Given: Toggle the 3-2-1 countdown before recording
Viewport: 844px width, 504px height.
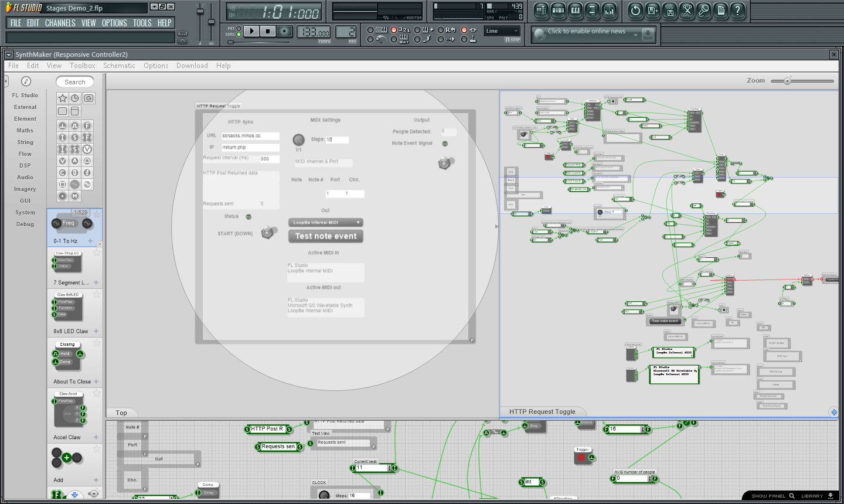Looking at the screenshot, I should (394, 30).
